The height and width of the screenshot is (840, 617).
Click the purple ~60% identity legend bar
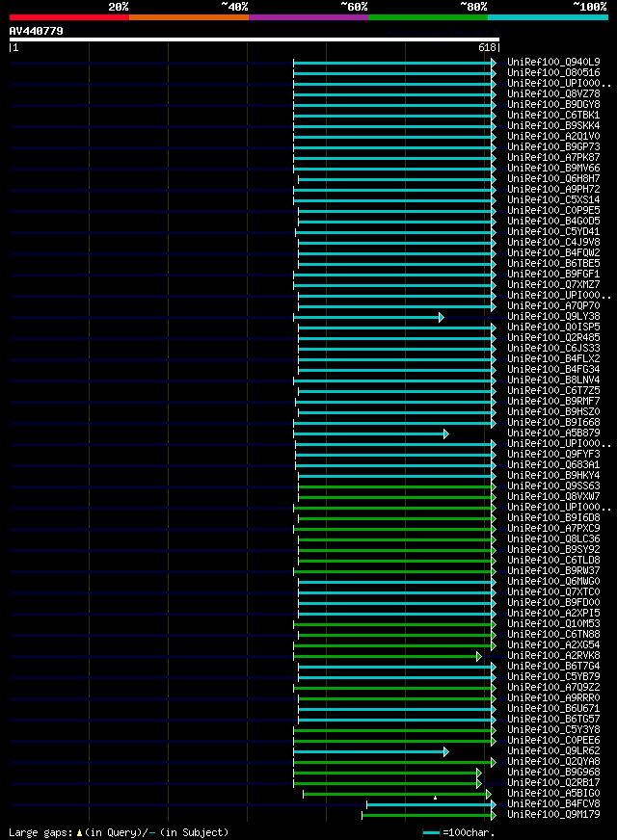(308, 17)
